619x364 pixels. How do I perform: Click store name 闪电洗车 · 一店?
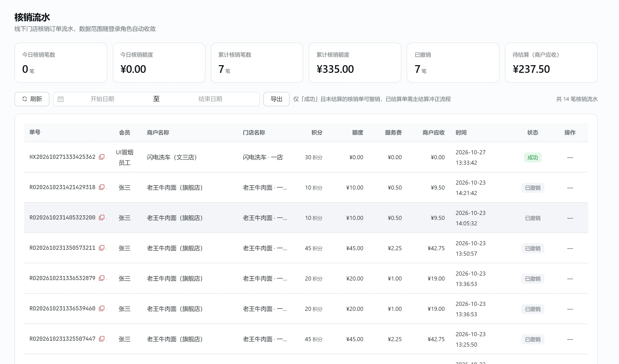click(263, 157)
